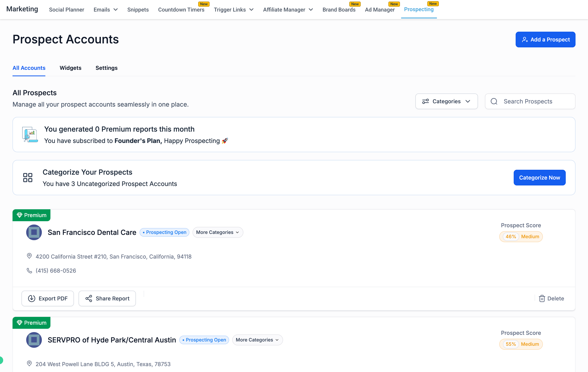Click the Add a Prospect button
Viewport: 588px width, 372px height.
[x=545, y=40]
